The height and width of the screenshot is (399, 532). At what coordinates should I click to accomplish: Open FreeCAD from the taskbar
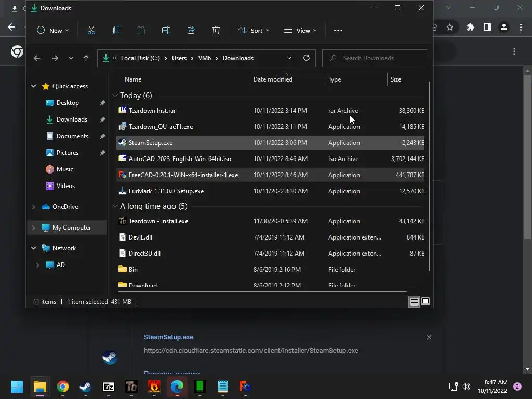pos(245,387)
